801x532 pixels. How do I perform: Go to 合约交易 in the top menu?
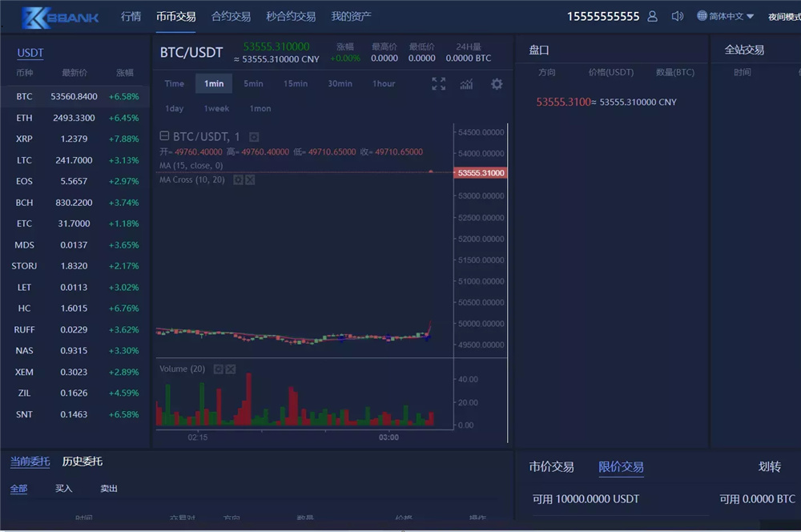point(231,16)
